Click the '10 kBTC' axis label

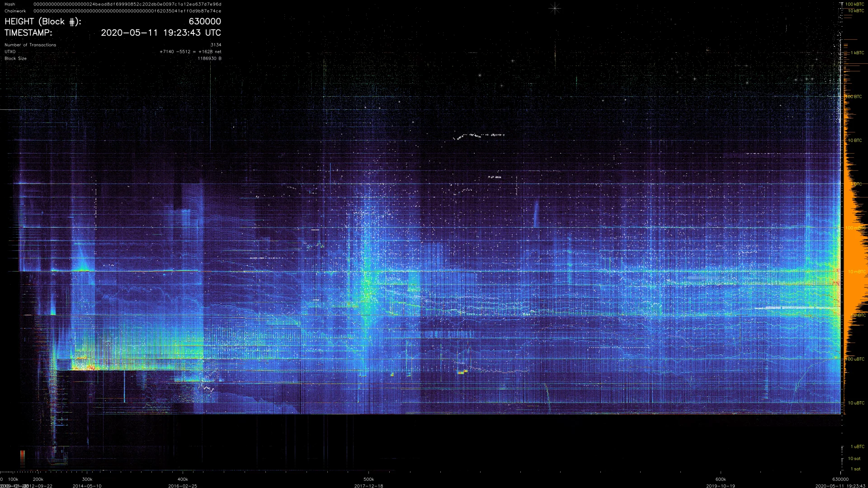point(856,11)
